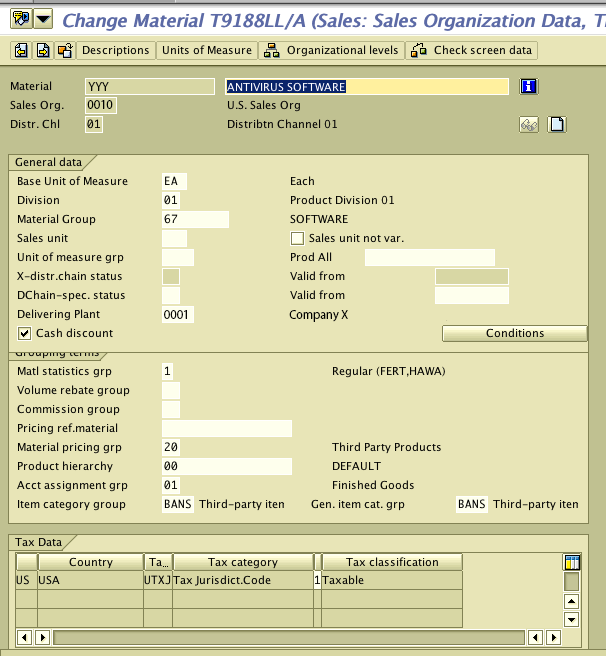This screenshot has height=656, width=606.
Task: Click the Country column header
Action: (91, 562)
